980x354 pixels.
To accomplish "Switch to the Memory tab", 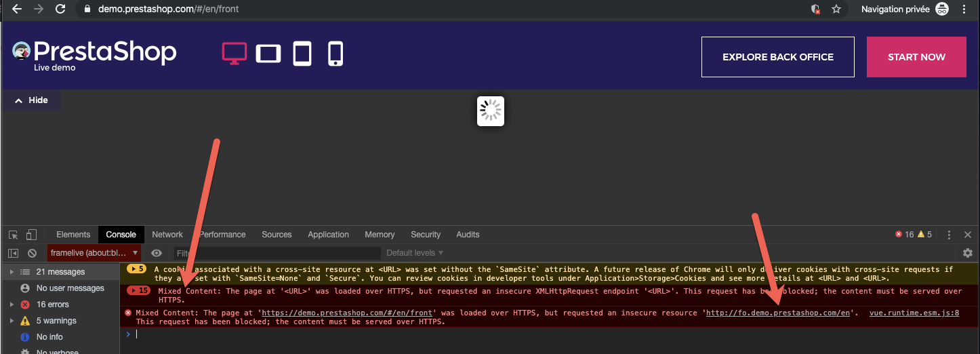I will click(380, 235).
